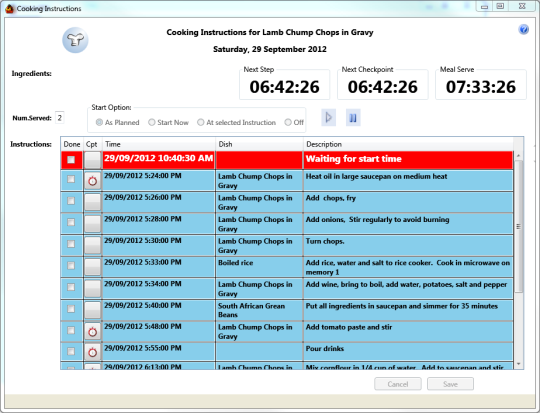Check Done box for Turn chops row
This screenshot has width=540, height=413.
(71, 244)
